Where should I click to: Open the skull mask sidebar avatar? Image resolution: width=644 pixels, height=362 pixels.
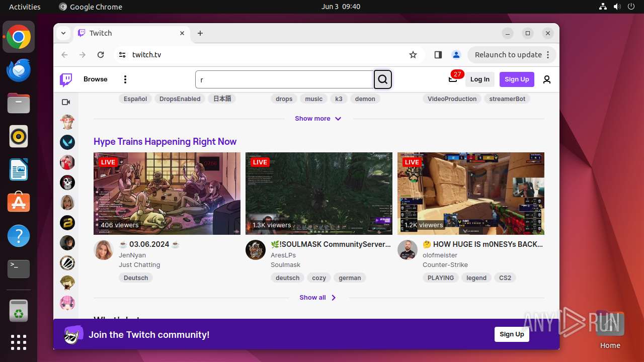pyautogui.click(x=67, y=183)
